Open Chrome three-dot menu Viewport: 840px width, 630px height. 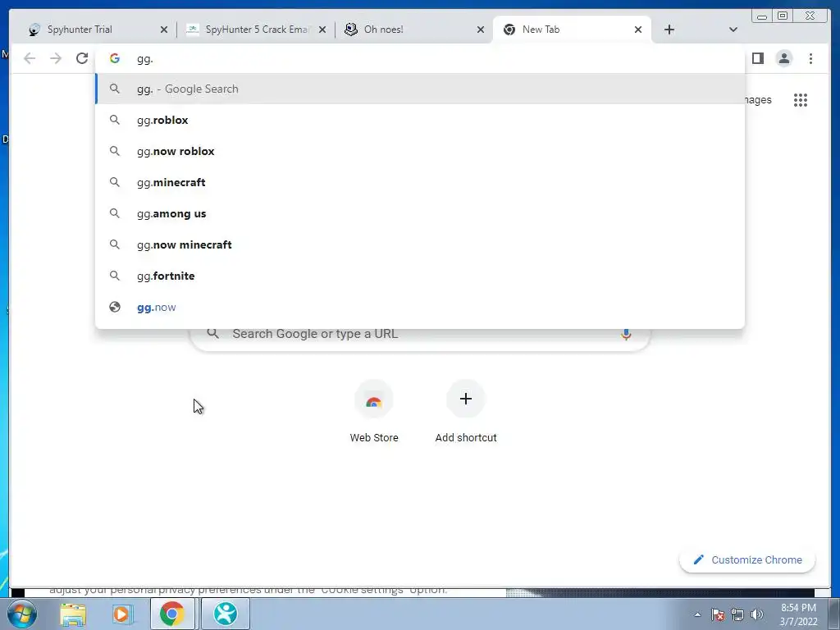click(810, 58)
